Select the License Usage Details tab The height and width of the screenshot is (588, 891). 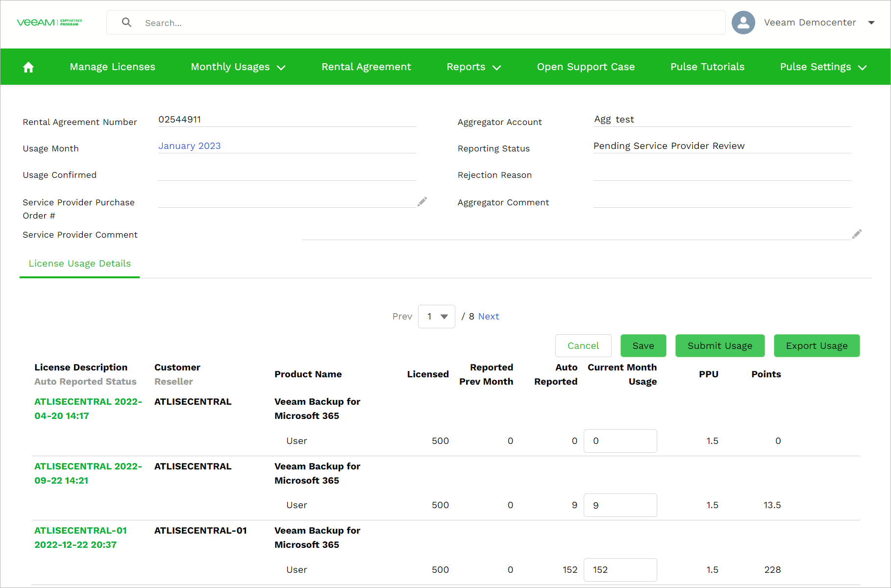coord(79,264)
